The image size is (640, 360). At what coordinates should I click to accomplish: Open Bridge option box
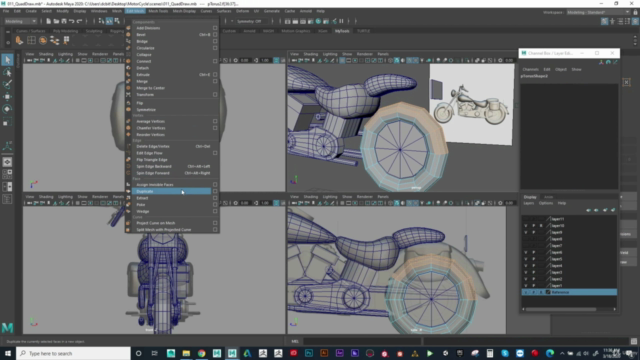(215, 41)
